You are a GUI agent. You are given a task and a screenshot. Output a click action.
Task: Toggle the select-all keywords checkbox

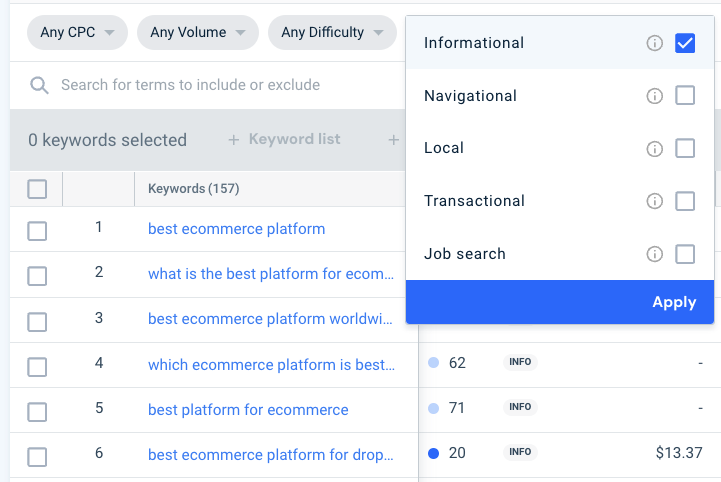tap(37, 189)
